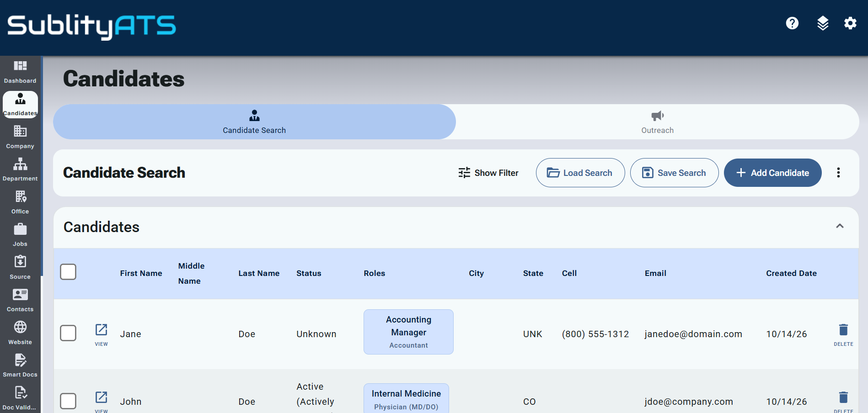The height and width of the screenshot is (413, 868).
Task: Click the Load Search button
Action: [580, 173]
